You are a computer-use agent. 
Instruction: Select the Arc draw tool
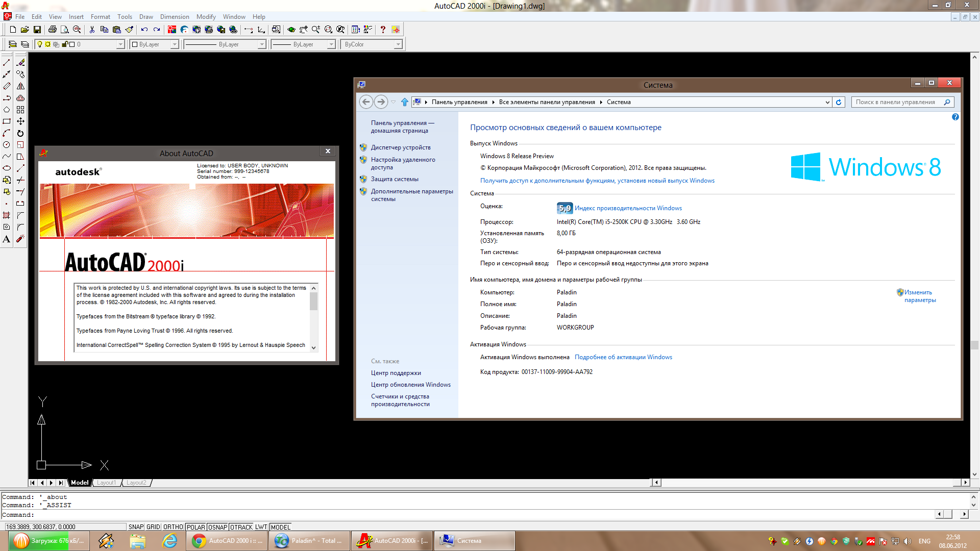(x=7, y=133)
